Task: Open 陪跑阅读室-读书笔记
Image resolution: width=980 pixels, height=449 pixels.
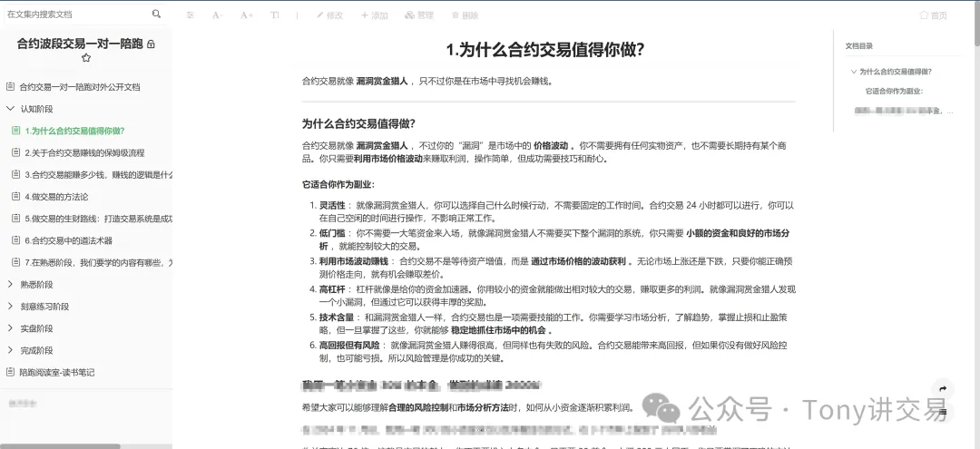Action: [x=57, y=372]
